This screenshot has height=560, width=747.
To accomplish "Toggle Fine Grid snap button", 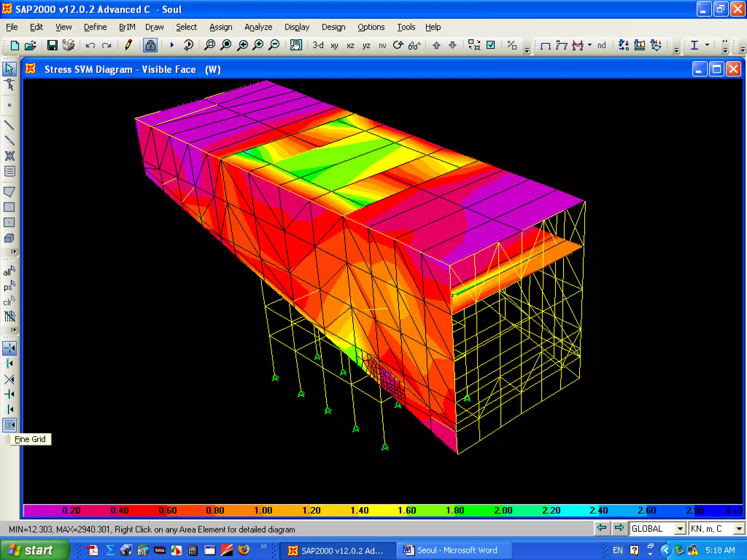I will tap(9, 425).
